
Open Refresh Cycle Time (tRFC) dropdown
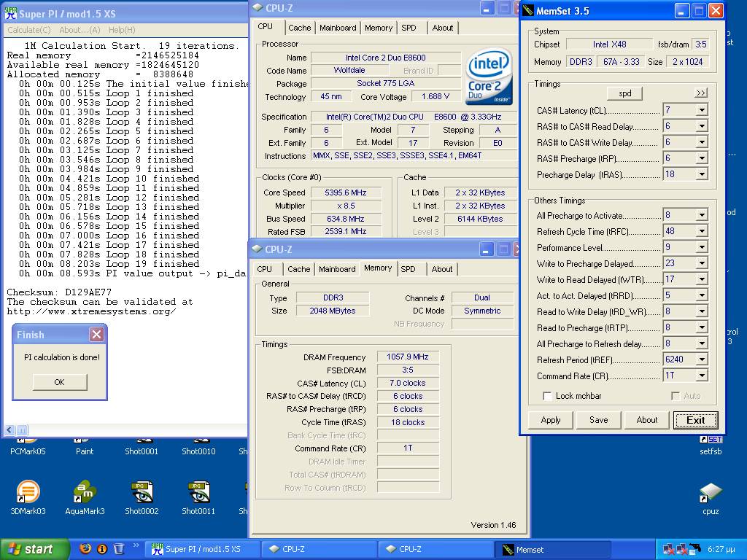click(702, 231)
